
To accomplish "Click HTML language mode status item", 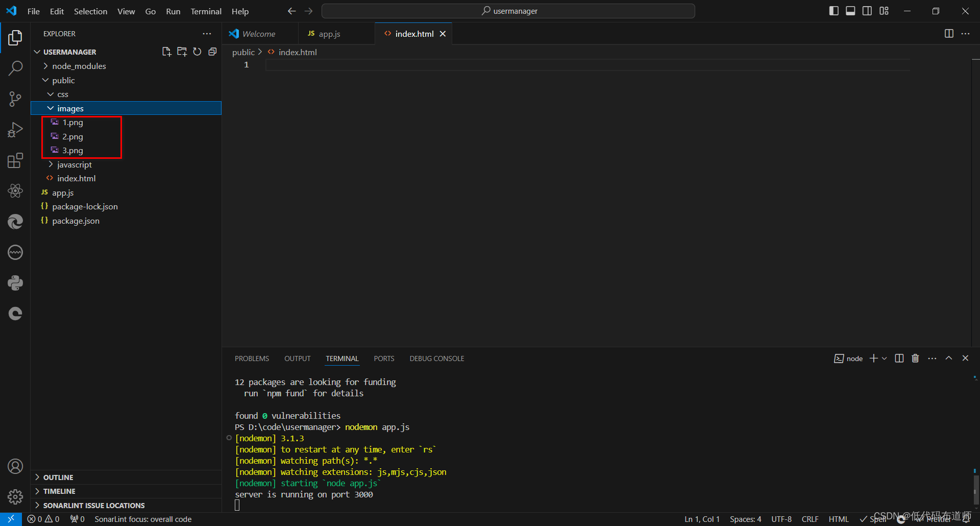I will pyautogui.click(x=839, y=519).
